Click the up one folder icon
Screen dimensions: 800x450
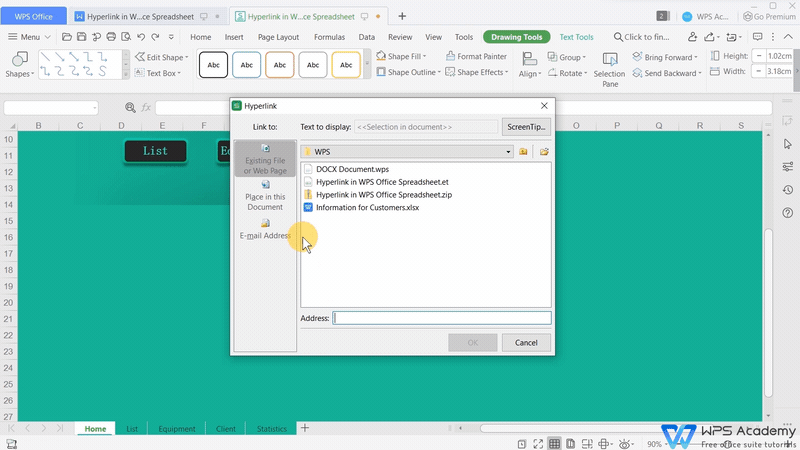tap(523, 152)
